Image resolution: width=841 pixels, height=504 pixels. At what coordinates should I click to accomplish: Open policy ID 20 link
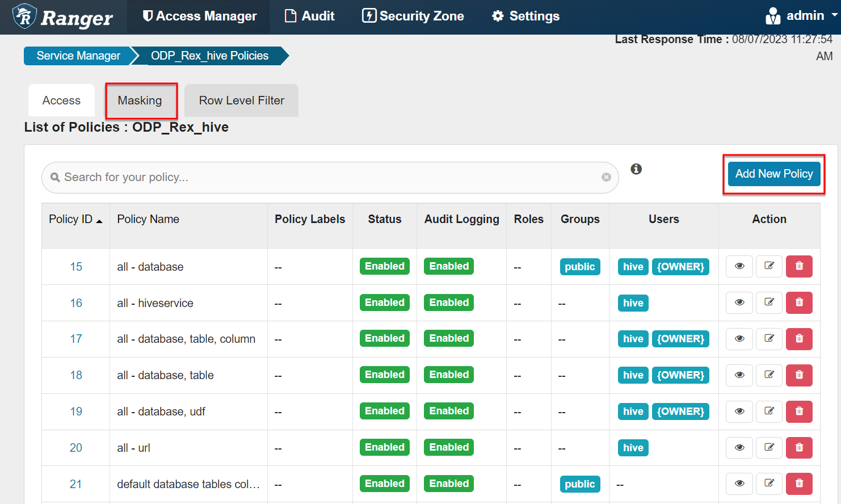[76, 448]
